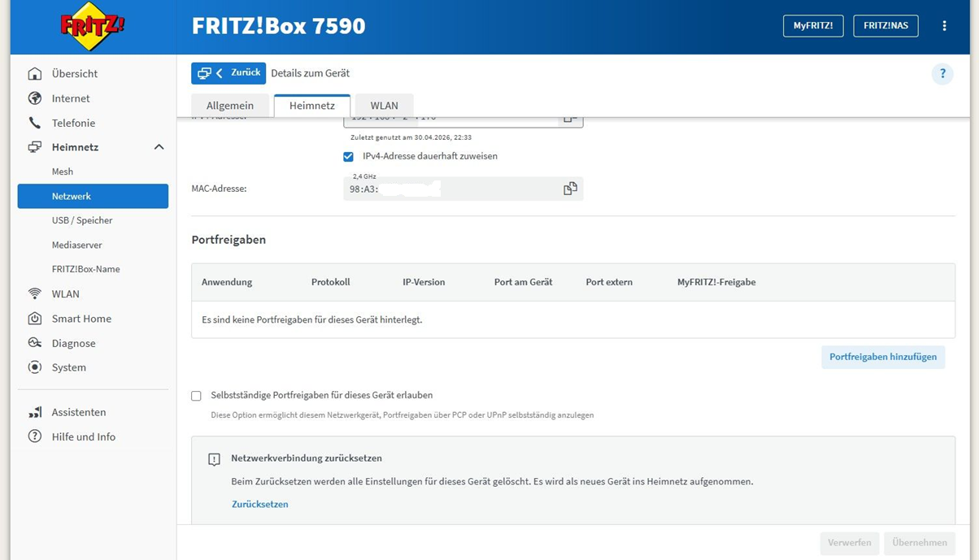
Task: Click warning icon beside Netzwerkverbindung zurücksetzen
Action: point(214,459)
